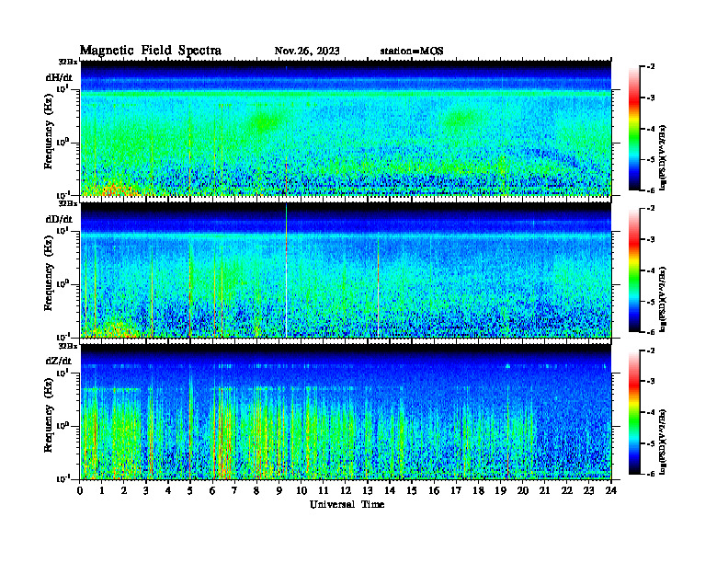Click inside the dZ/dt spectrogram plot
This screenshot has height=563, width=728.
[346, 412]
